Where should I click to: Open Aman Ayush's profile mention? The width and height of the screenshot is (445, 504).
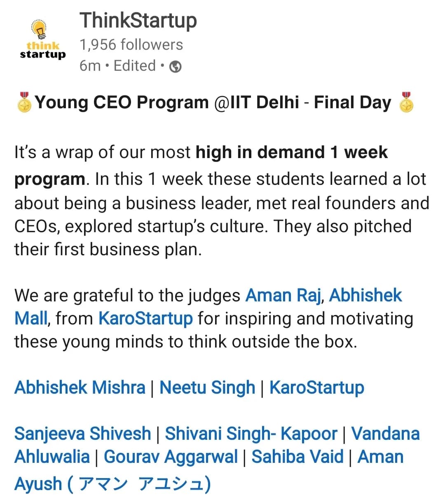[x=112, y=483]
